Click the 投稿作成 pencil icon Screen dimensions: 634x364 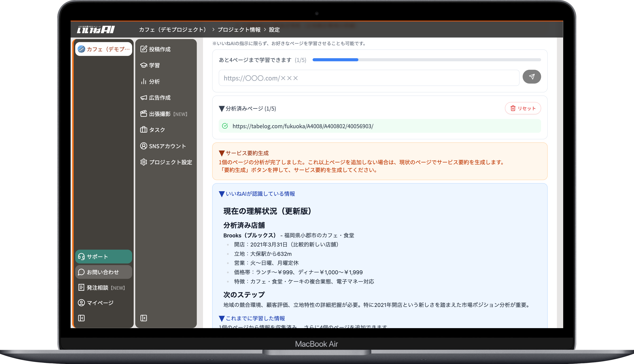144,49
